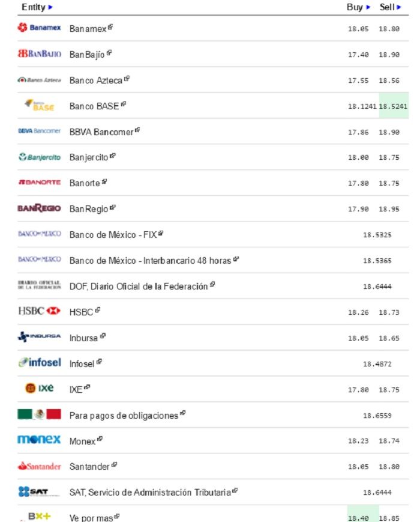420x522 pixels.
Task: Click the Monex logo icon
Action: [39, 440]
